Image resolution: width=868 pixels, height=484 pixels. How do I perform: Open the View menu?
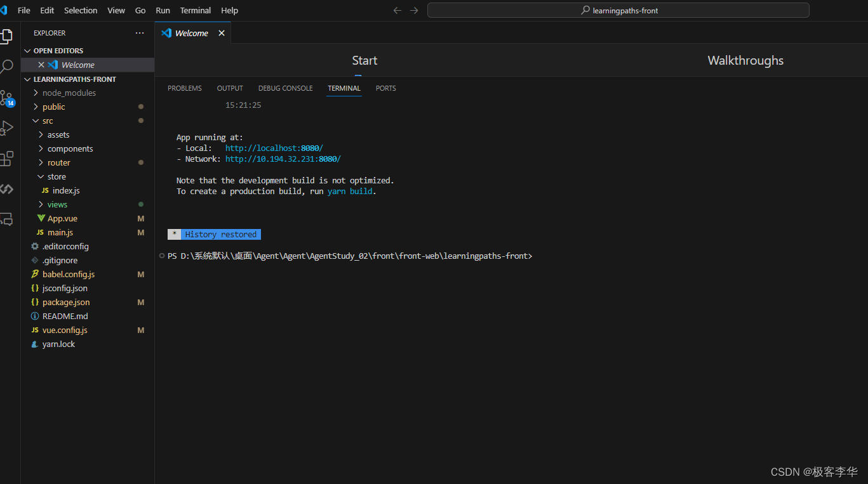click(x=116, y=10)
